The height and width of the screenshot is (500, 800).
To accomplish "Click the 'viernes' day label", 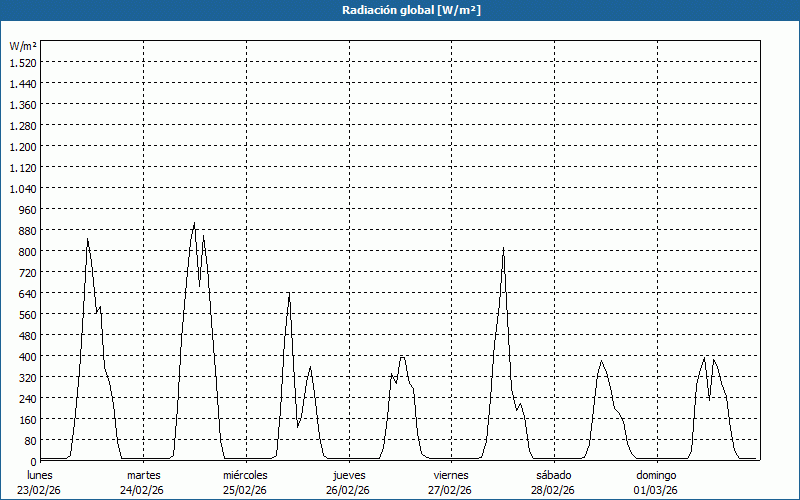I will coord(451,476).
